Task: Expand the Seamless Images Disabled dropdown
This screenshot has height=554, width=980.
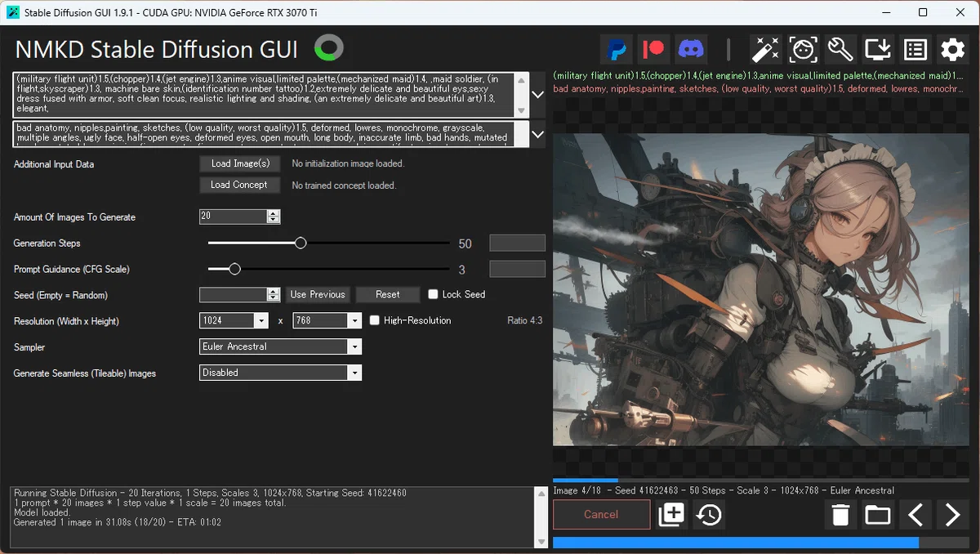Action: coord(280,373)
